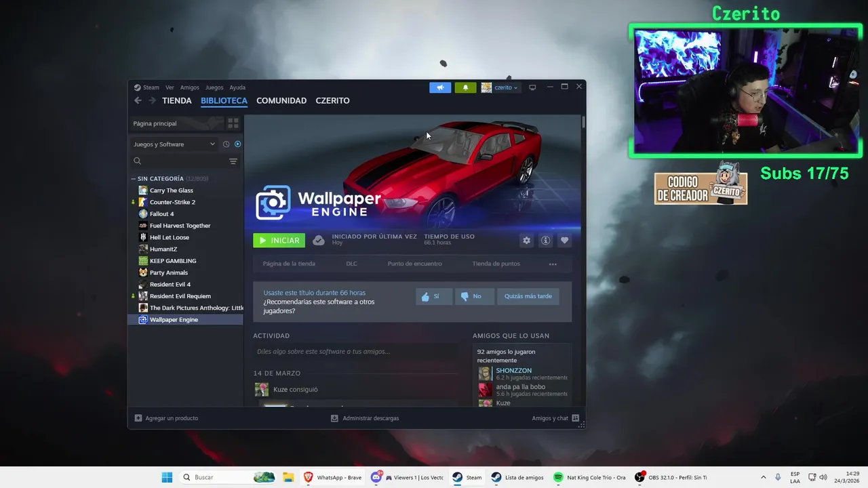
Task: Open Punto de encuentro link
Action: [x=414, y=264]
